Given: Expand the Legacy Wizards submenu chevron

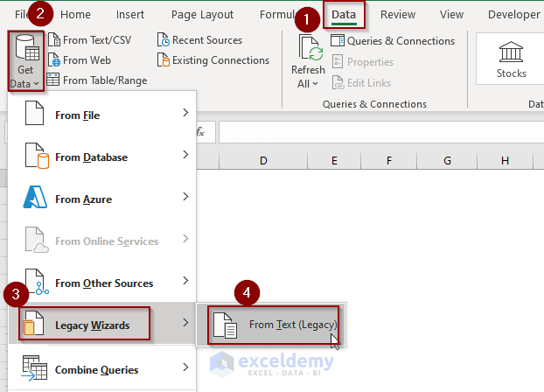Looking at the screenshot, I should [x=185, y=323].
